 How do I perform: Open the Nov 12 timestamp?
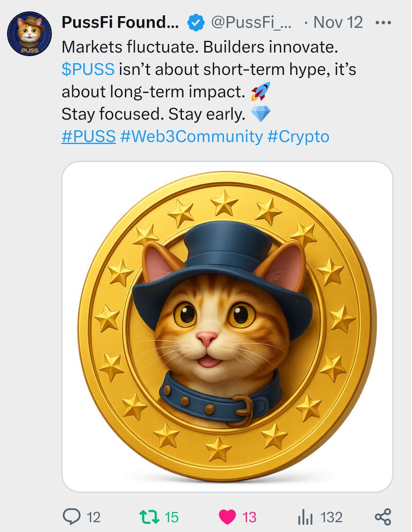click(x=338, y=22)
